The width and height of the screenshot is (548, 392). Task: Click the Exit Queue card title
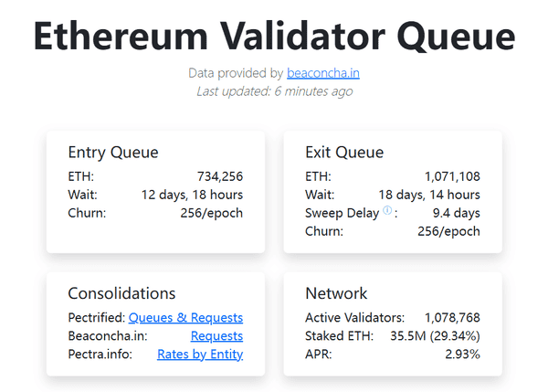(x=344, y=153)
